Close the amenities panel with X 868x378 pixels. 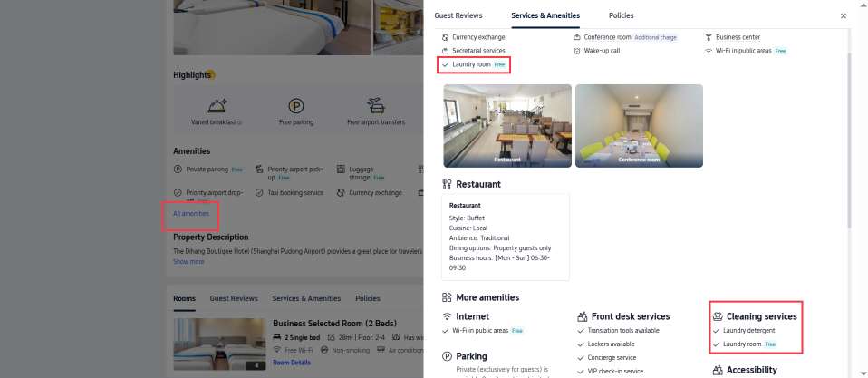click(x=844, y=16)
